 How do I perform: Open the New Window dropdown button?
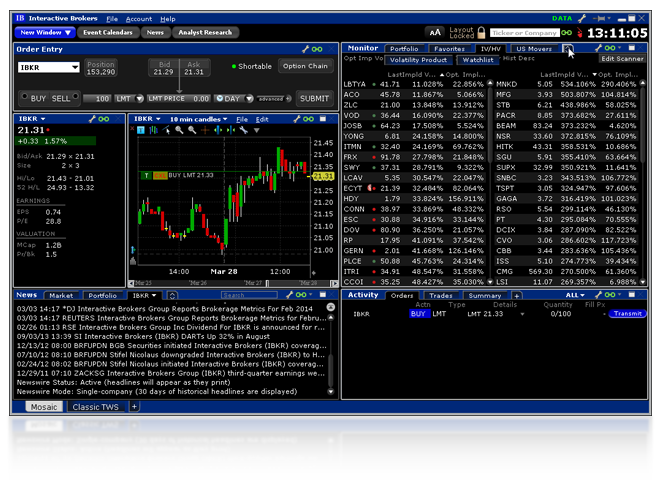coord(45,33)
